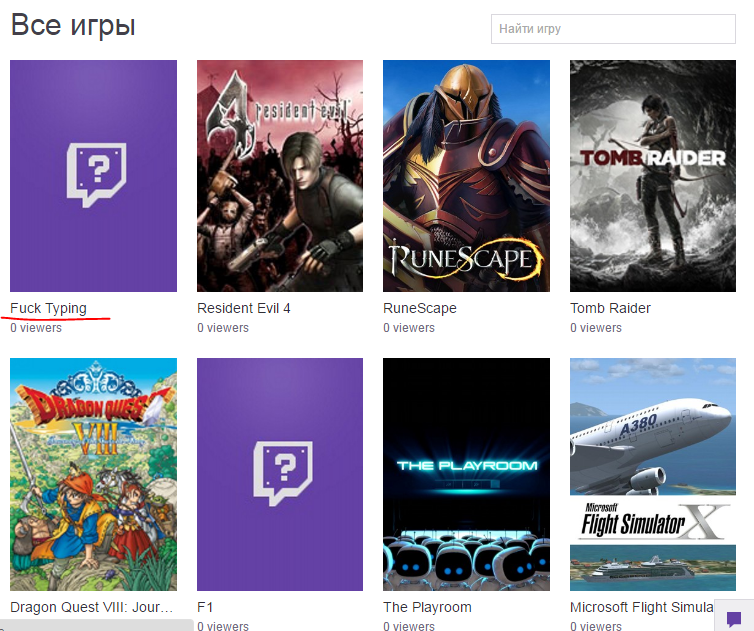Open the Resident Evil 4 cover art
The height and width of the screenshot is (631, 754).
pyautogui.click(x=280, y=176)
